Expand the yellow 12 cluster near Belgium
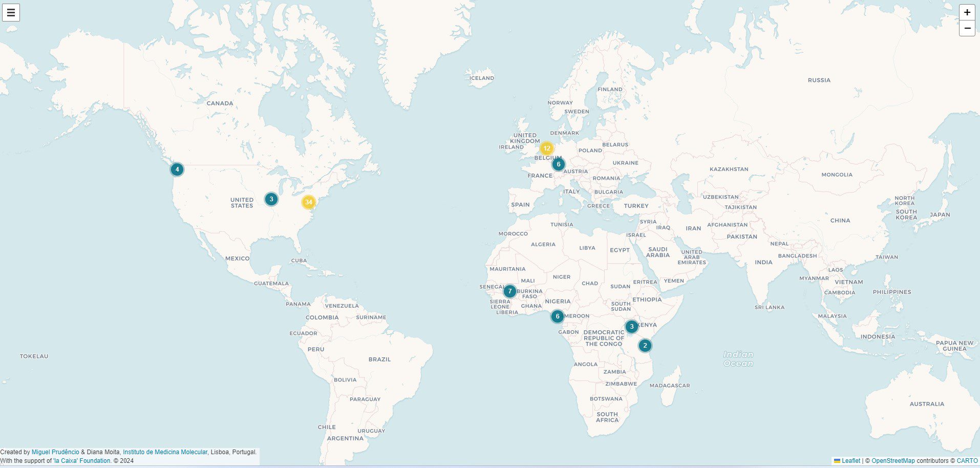 pos(546,148)
